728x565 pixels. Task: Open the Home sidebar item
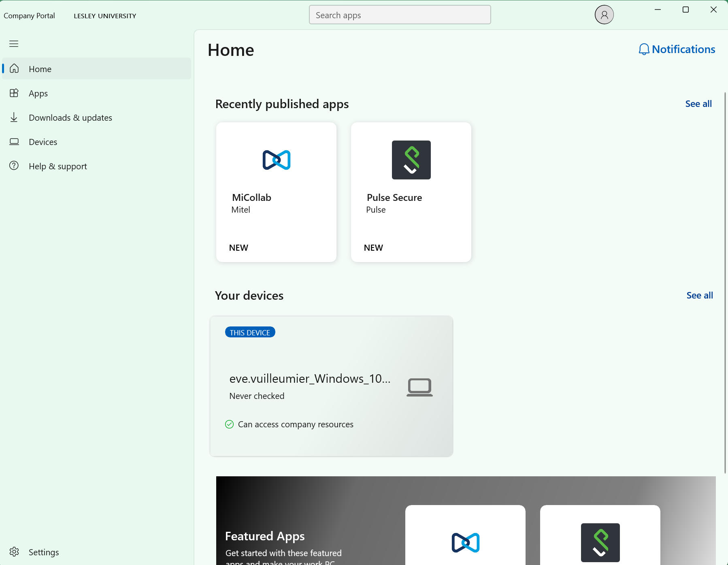pos(96,69)
